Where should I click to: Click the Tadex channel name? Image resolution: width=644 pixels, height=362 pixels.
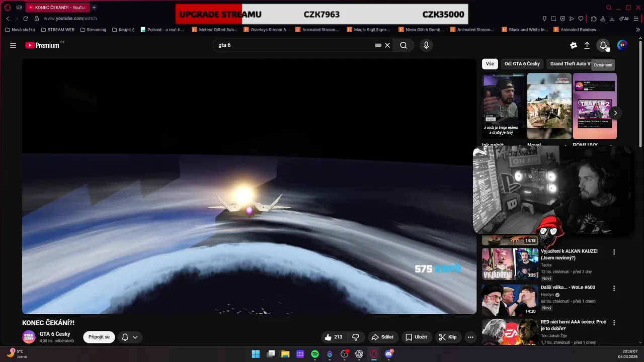tap(546, 265)
